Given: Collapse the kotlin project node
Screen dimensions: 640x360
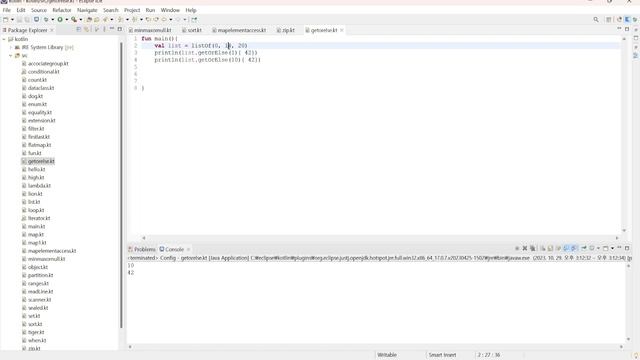Looking at the screenshot, I should tap(4, 39).
